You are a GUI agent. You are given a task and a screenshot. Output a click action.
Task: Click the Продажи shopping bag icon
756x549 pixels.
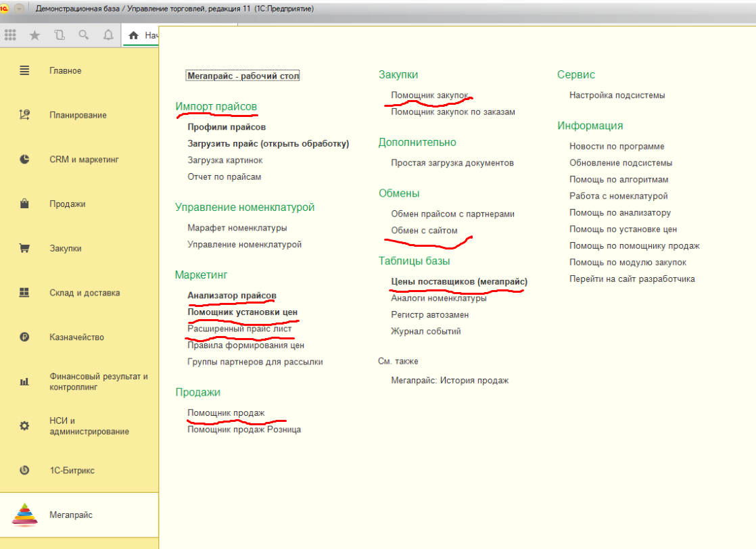click(24, 204)
